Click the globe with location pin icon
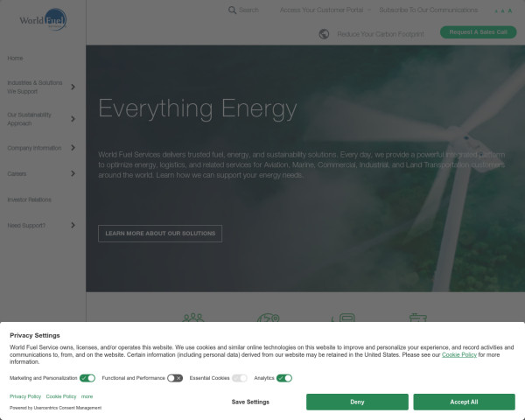 pyautogui.click(x=269, y=317)
